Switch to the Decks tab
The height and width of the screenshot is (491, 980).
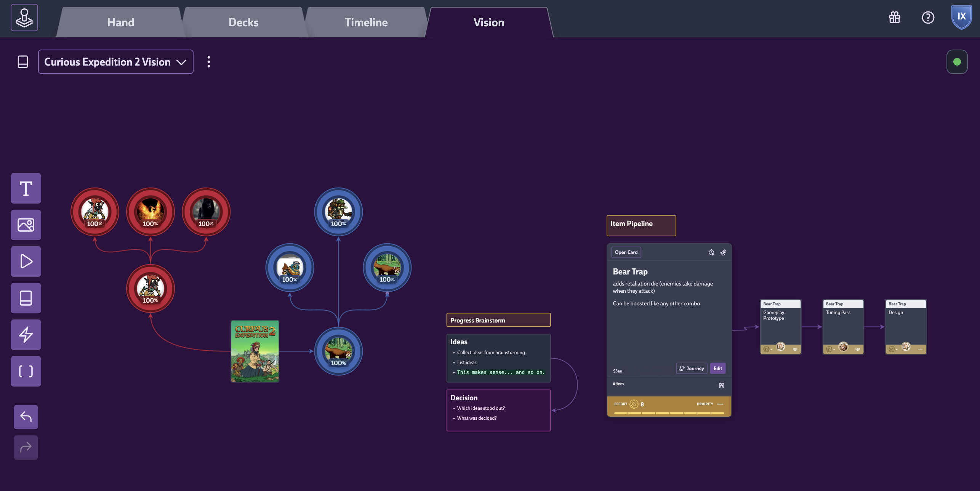click(x=243, y=22)
